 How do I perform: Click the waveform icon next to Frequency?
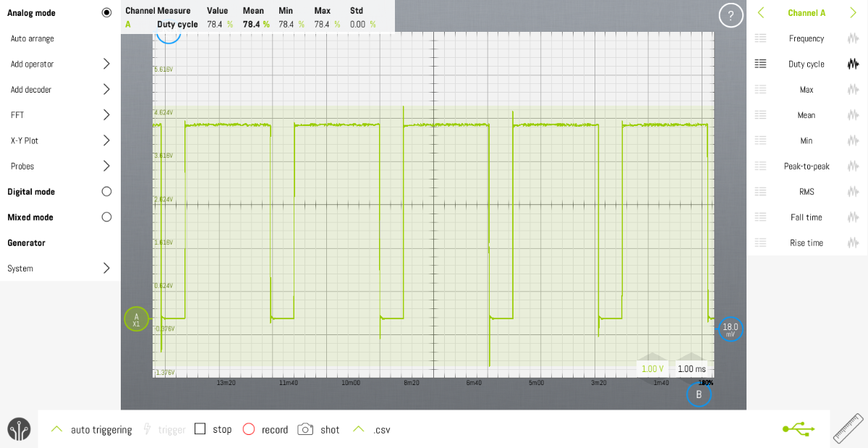[x=854, y=38]
